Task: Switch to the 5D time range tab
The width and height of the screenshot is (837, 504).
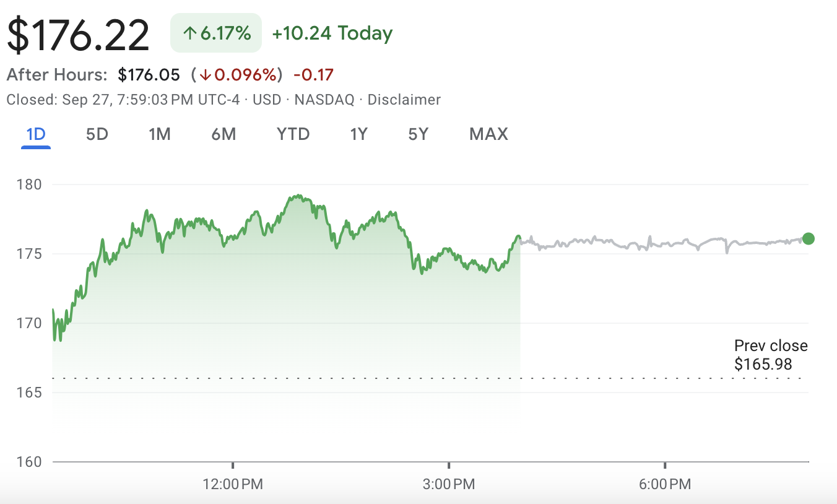Action: click(x=97, y=134)
